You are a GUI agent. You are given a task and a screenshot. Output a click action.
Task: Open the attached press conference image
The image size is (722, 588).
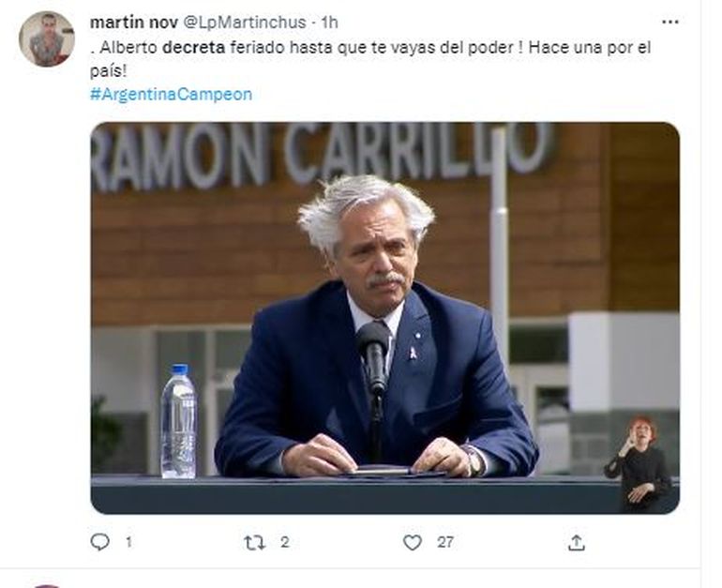385,318
